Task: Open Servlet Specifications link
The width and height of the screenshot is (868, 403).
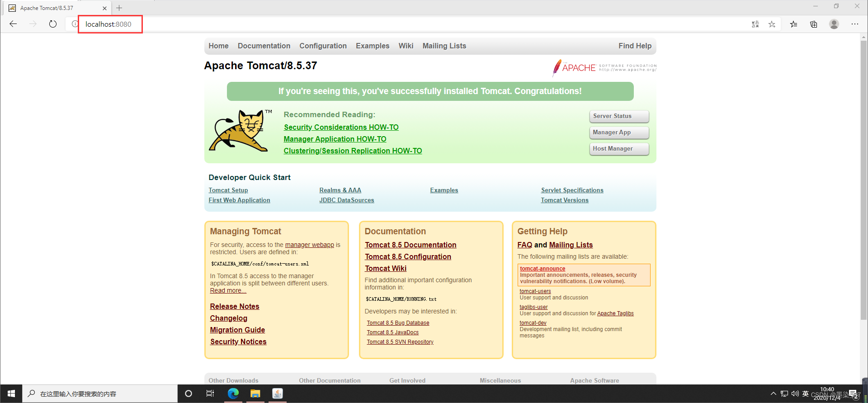Action: (572, 190)
